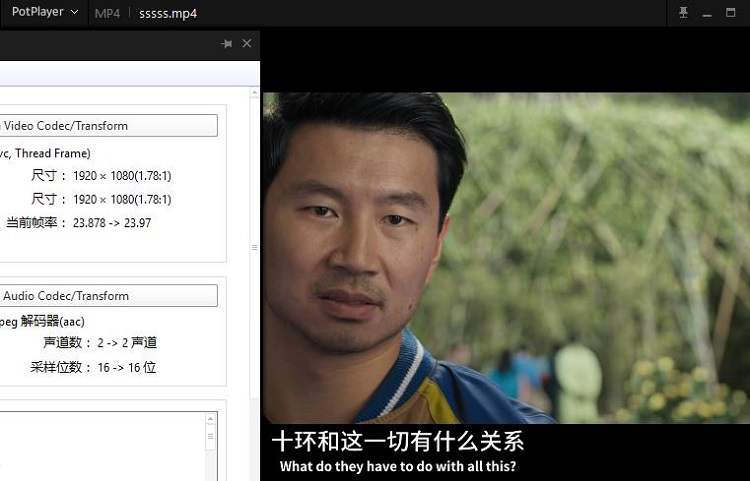
Task: Close the playback info side panel
Action: (x=247, y=44)
